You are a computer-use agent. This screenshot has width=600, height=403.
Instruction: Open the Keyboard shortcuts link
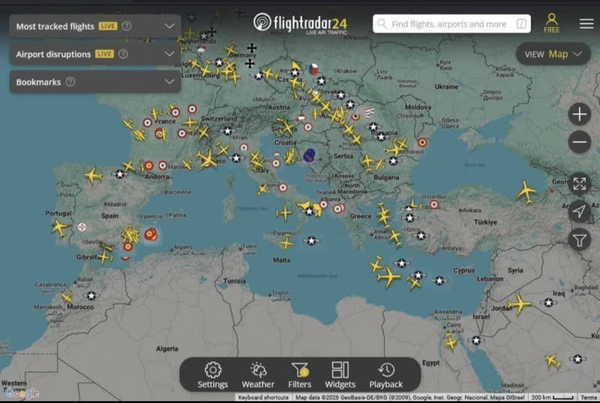coord(264,398)
